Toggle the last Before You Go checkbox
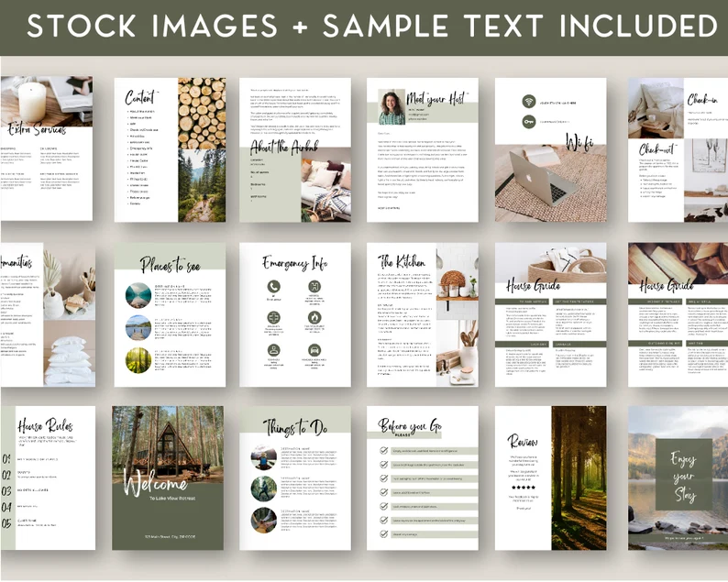This screenshot has width=728, height=582. pos(384,533)
